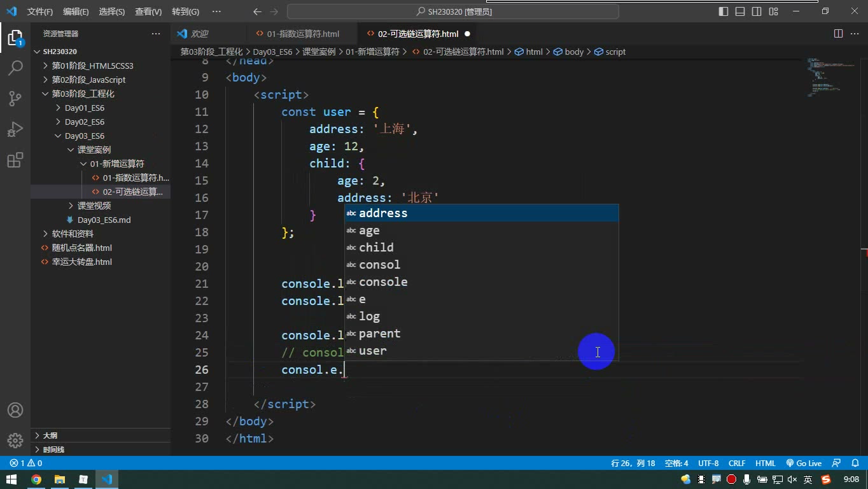The width and height of the screenshot is (868, 489).
Task: Open the Source Control view
Action: 15,98
